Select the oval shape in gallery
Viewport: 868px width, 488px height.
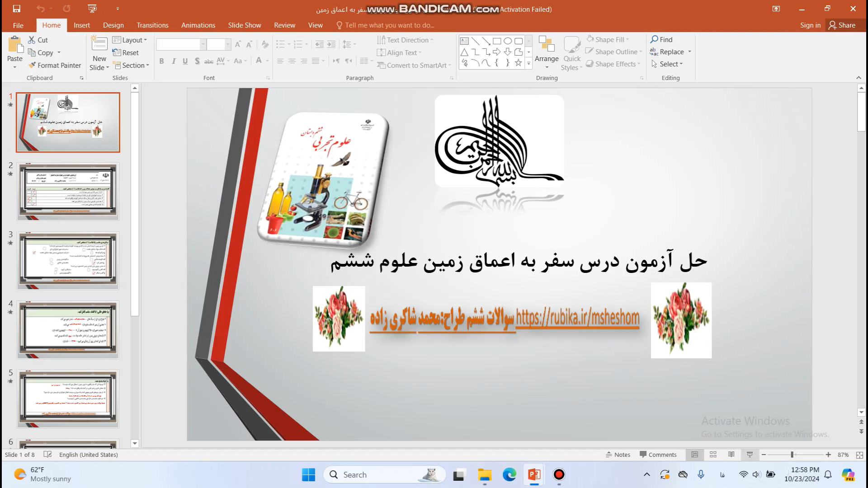coord(508,41)
